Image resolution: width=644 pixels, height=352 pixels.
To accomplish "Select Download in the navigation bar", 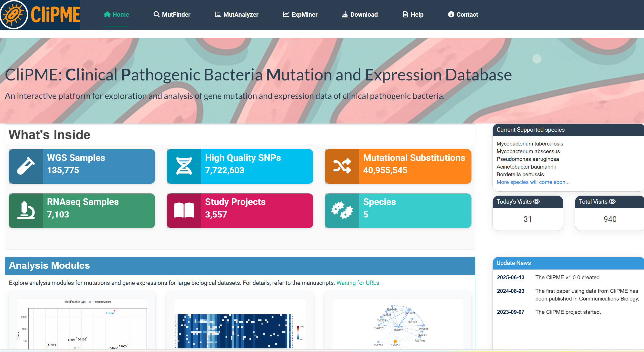I will tap(360, 15).
